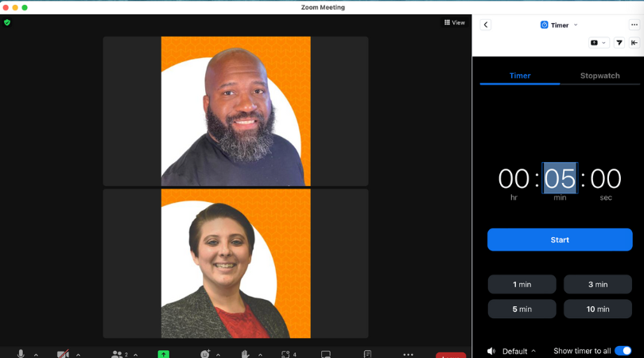The height and width of the screenshot is (358, 644).
Task: Choose the 10 min preset
Action: (598, 309)
